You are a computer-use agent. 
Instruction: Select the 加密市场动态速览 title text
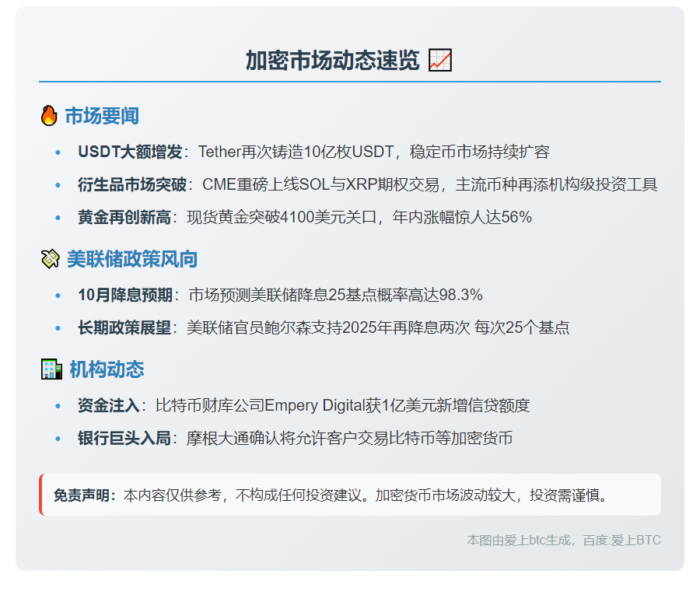point(333,60)
